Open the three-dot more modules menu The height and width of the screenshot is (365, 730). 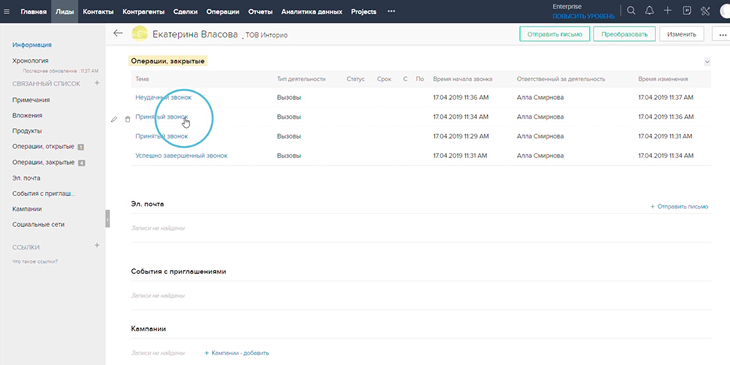click(x=391, y=12)
